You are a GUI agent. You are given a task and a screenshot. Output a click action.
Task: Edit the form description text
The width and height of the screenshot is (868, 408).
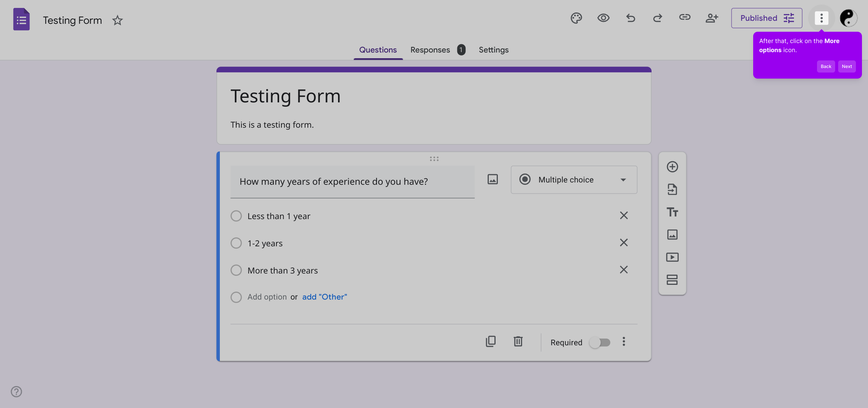click(272, 125)
